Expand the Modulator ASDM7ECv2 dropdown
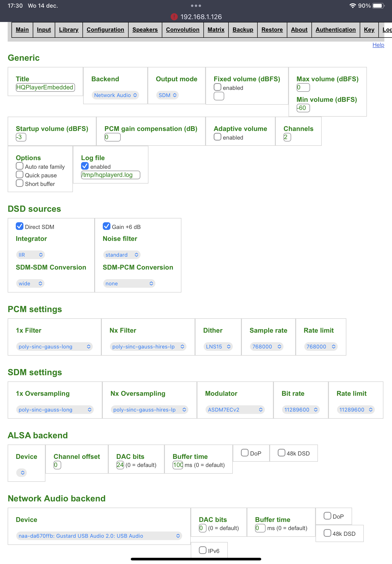 pyautogui.click(x=235, y=410)
